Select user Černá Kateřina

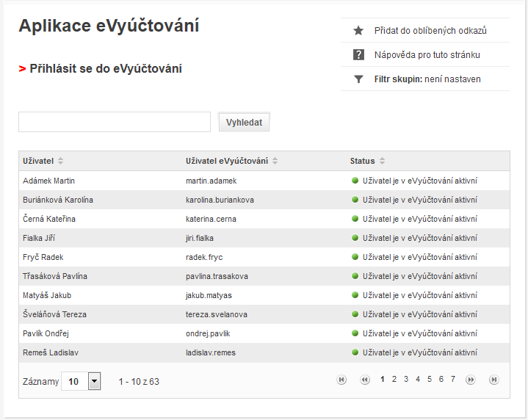click(49, 219)
